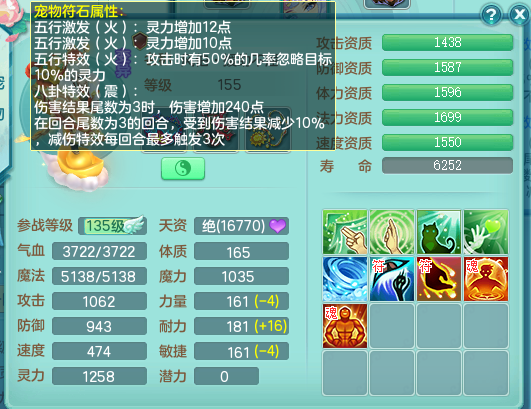Close the pet attributes window
This screenshot has width=531, height=409.
(520, 15)
